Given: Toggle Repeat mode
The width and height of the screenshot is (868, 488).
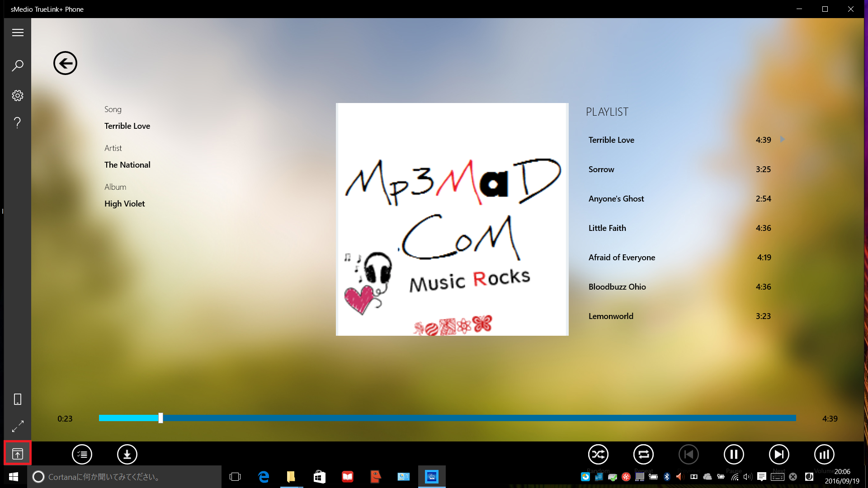Looking at the screenshot, I should [643, 454].
